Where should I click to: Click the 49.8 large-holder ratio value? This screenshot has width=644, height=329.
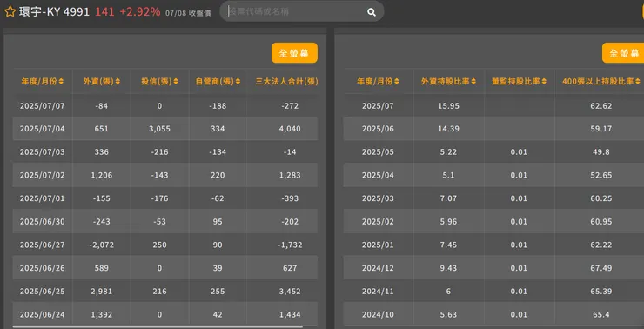(601, 152)
